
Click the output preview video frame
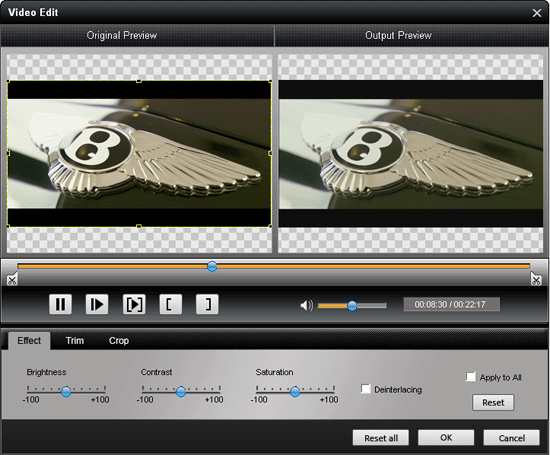click(x=411, y=154)
